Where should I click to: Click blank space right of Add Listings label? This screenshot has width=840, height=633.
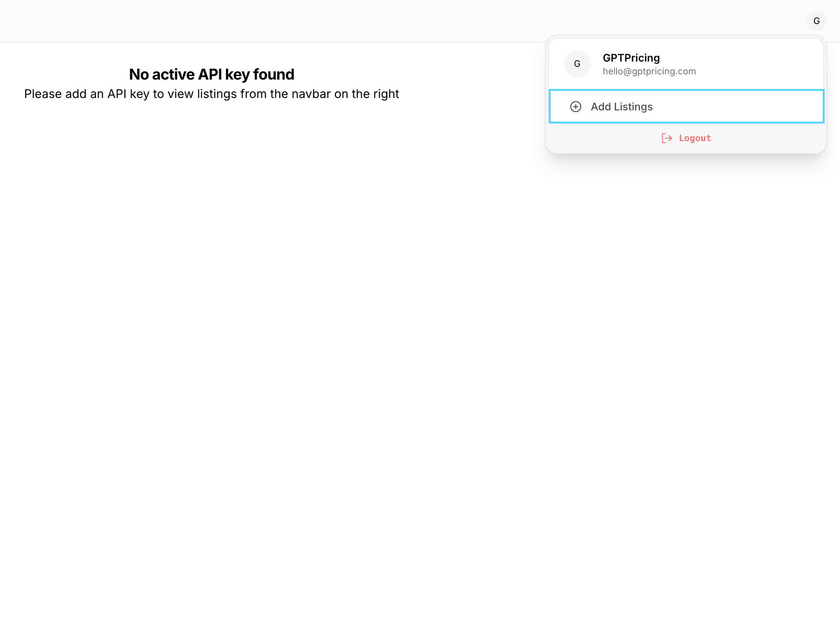coord(741,107)
